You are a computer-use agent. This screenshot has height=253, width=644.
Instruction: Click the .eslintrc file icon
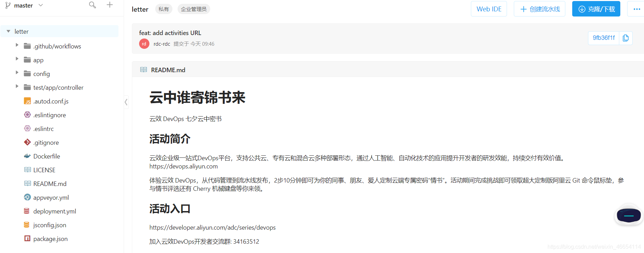coord(27,128)
